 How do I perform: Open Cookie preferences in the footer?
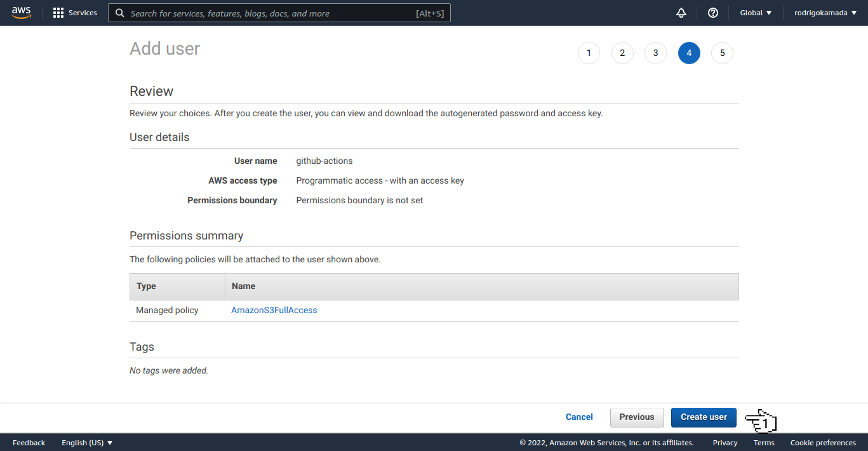click(823, 442)
